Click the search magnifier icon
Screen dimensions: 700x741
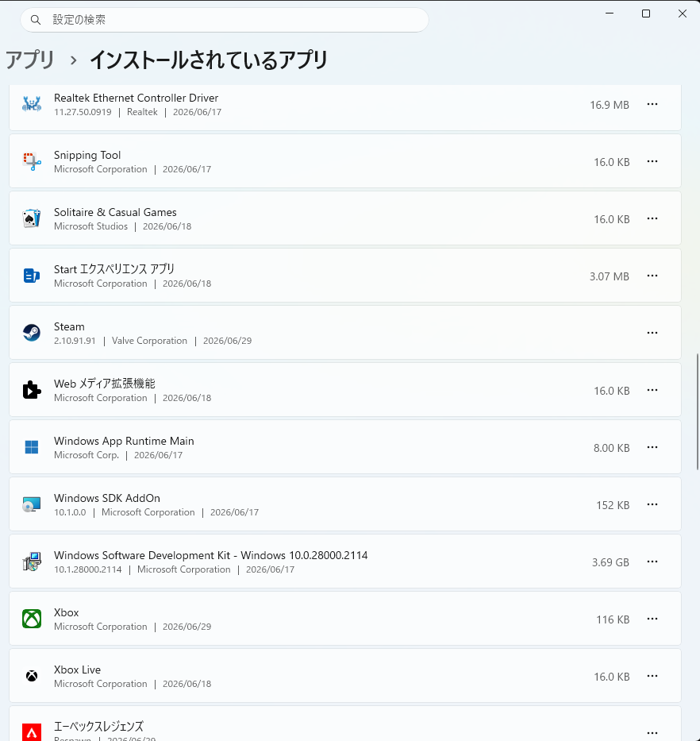(36, 20)
